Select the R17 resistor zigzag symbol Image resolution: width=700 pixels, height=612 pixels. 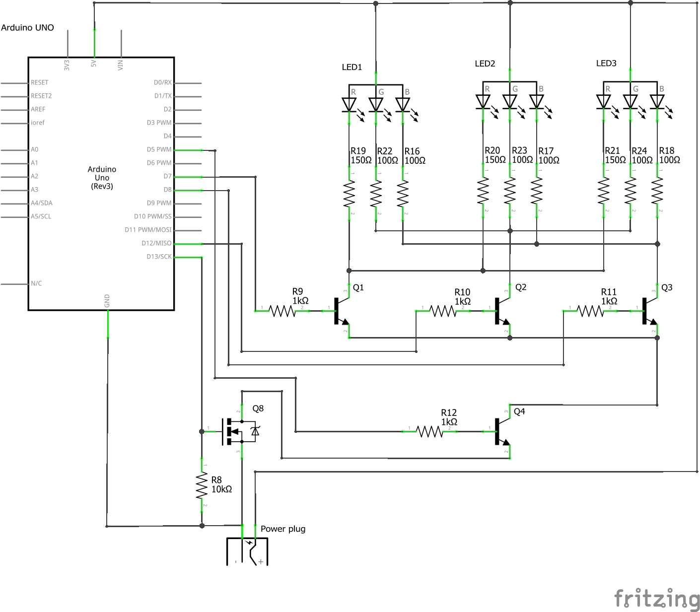click(x=537, y=191)
